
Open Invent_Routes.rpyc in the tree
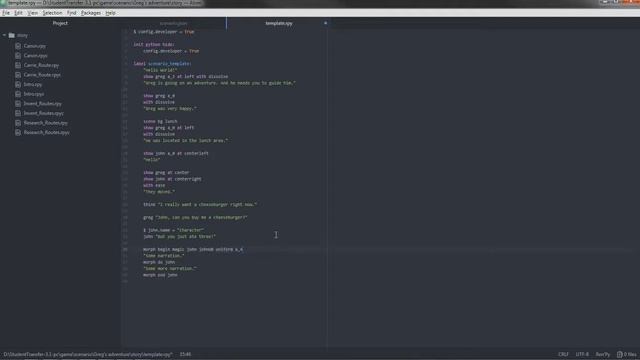click(x=43, y=113)
